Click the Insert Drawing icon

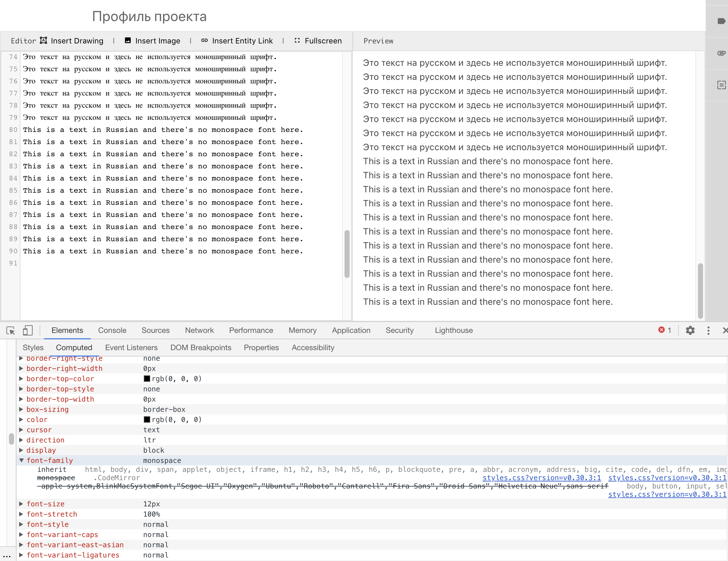pyautogui.click(x=44, y=41)
